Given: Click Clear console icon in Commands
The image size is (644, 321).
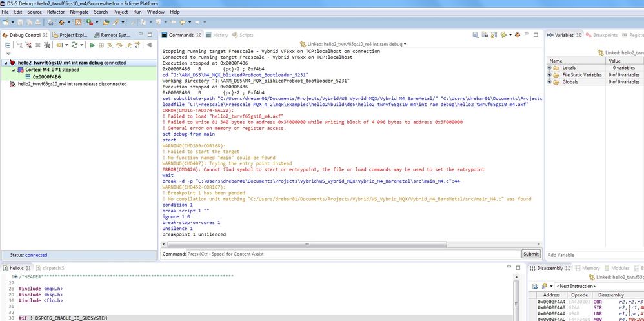Looking at the screenshot, I should (485, 35).
